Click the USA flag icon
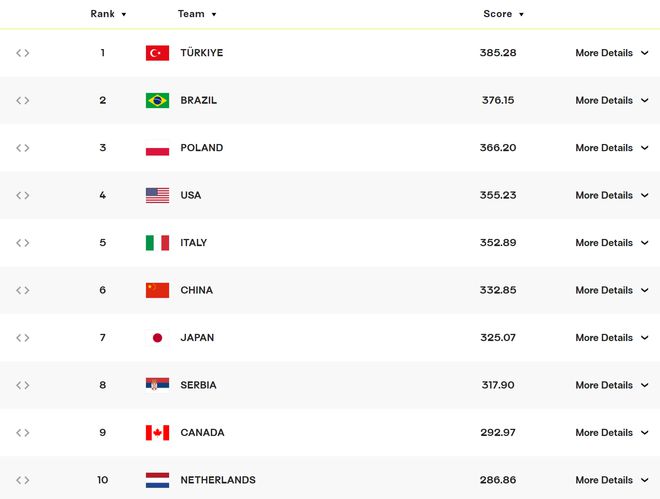 (157, 195)
